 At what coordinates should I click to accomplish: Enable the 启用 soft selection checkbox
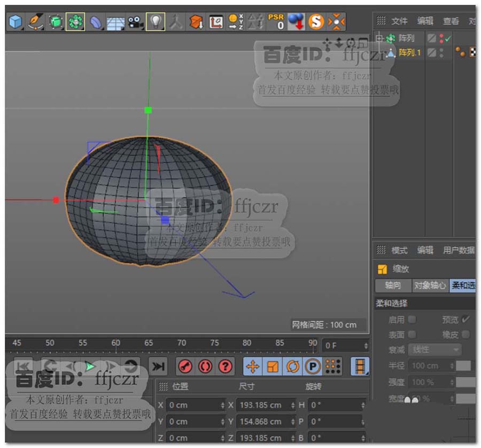(412, 320)
